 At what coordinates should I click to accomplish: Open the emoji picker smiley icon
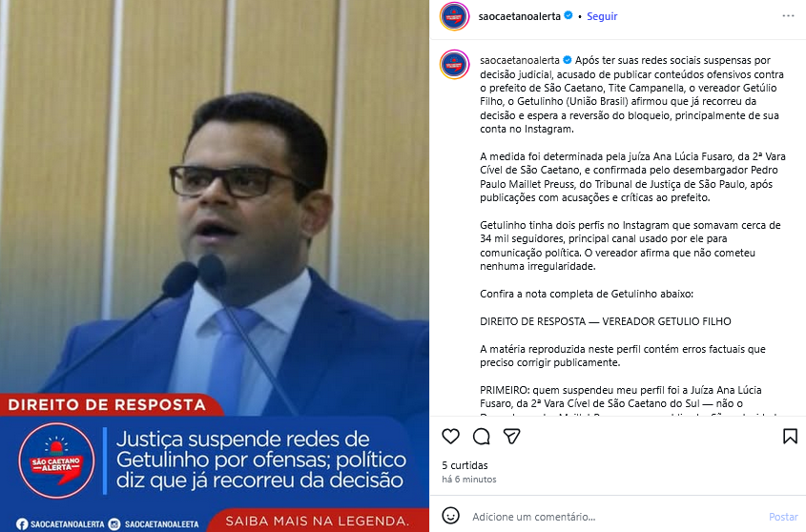pos(451,516)
